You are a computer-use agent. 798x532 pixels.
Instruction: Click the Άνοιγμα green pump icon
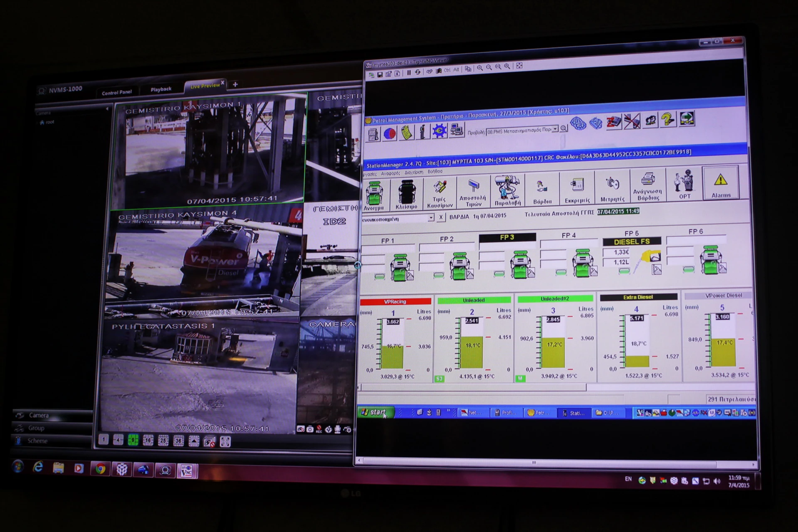pyautogui.click(x=374, y=195)
